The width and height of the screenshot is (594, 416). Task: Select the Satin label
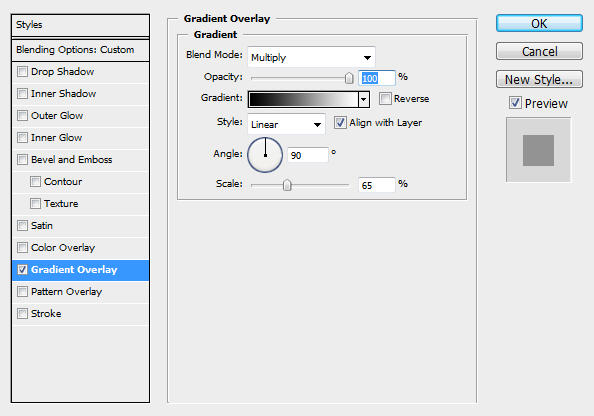point(42,225)
